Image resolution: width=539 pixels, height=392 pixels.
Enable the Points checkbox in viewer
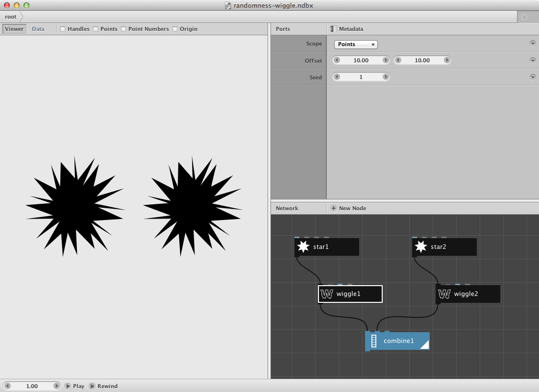[x=96, y=29]
